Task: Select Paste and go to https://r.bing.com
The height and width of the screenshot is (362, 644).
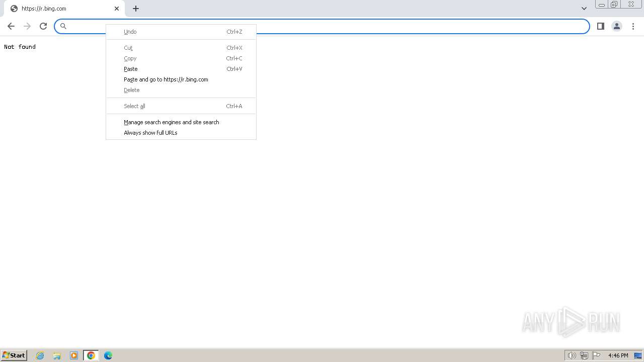Action: (x=181, y=79)
